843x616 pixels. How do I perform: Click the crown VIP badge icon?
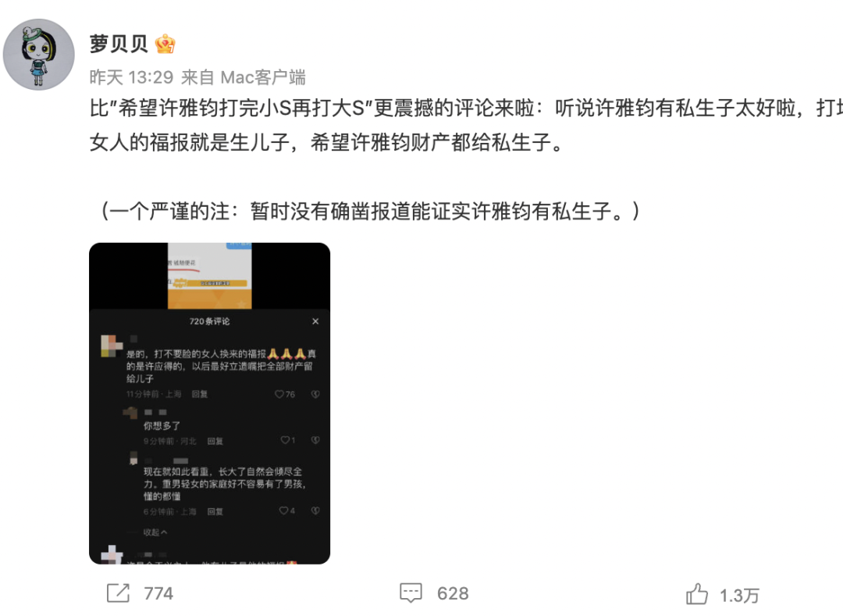165,44
